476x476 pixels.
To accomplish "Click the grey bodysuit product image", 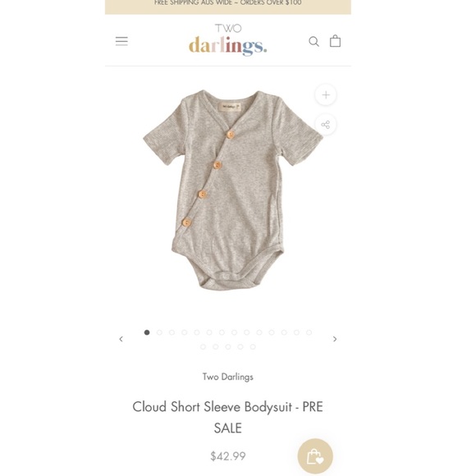I will (x=232, y=190).
